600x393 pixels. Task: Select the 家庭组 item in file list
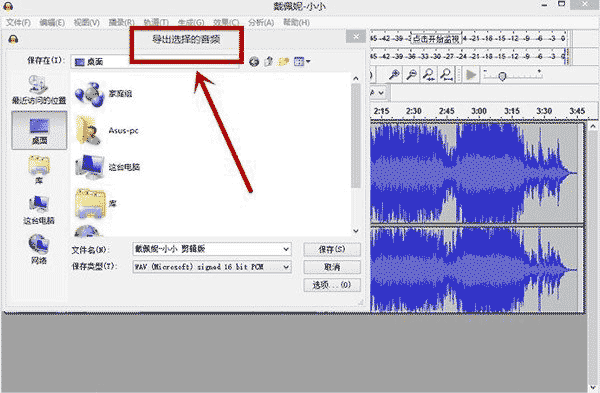click(x=104, y=94)
